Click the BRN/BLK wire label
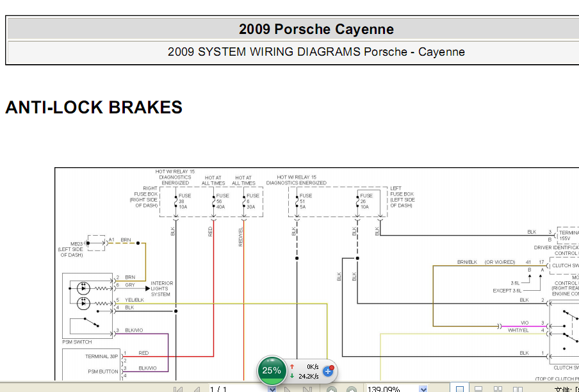This screenshot has height=392, width=579. tap(467, 262)
